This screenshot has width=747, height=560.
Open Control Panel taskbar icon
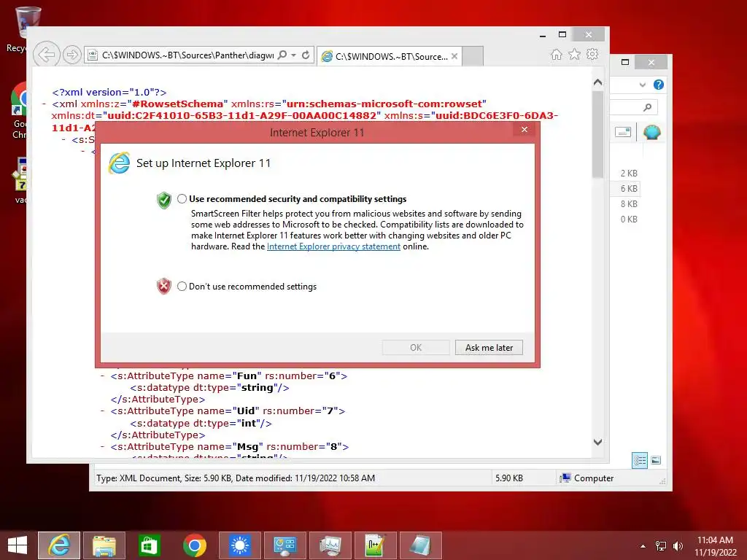click(x=285, y=545)
